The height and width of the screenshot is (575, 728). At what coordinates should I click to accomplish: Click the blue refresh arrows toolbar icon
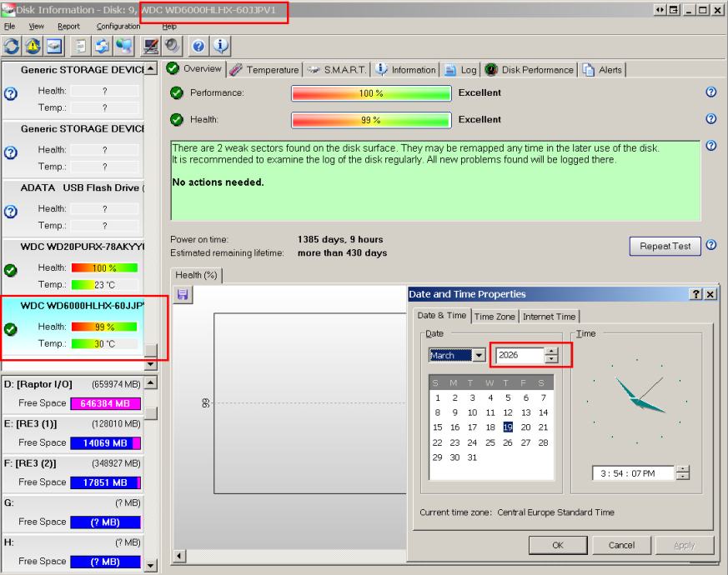click(12, 46)
